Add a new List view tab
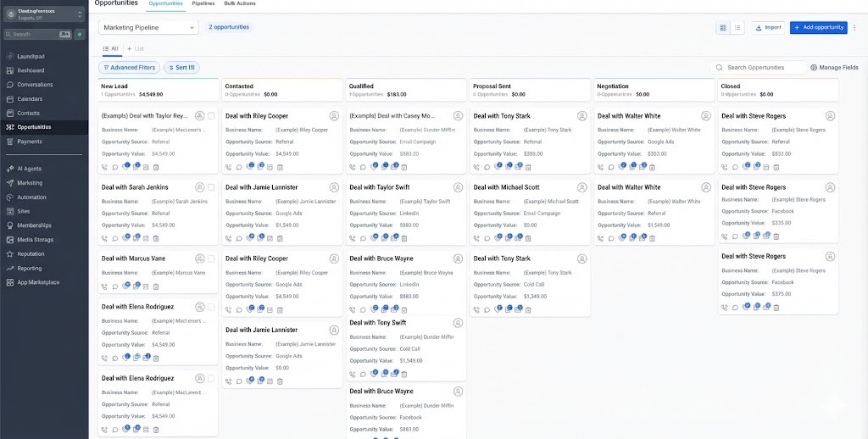This screenshot has width=868, height=439. pos(136,48)
